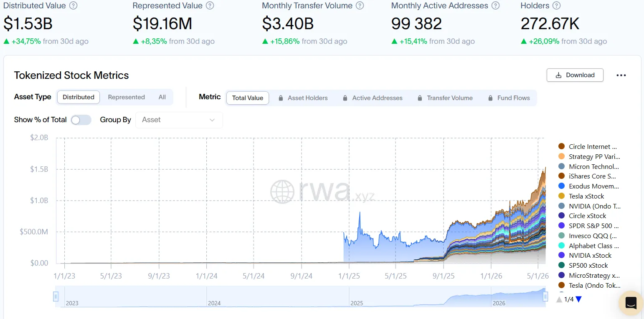Click 2025 on the range navigator

pos(357,303)
